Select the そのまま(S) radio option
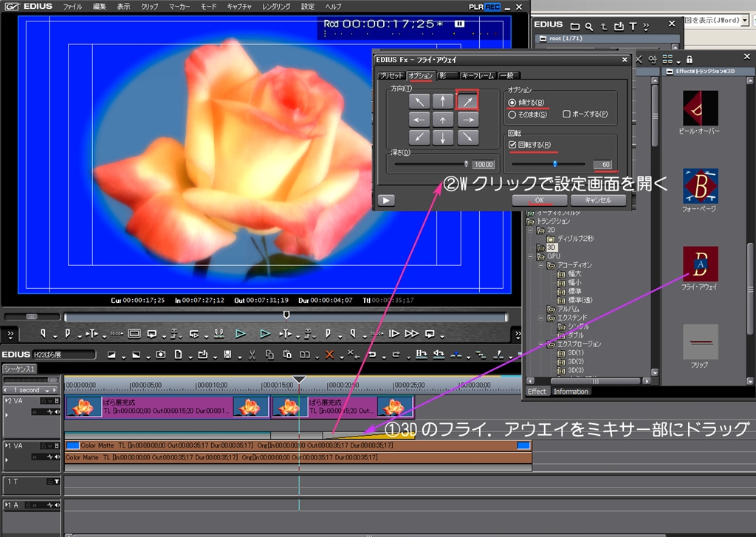The height and width of the screenshot is (537, 756). [x=512, y=114]
